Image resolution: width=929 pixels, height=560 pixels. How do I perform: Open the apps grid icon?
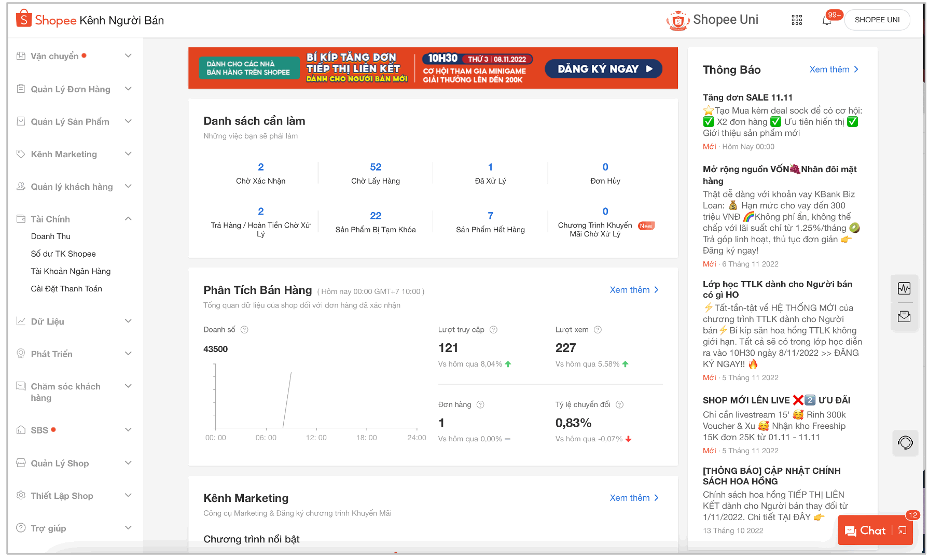tap(797, 20)
